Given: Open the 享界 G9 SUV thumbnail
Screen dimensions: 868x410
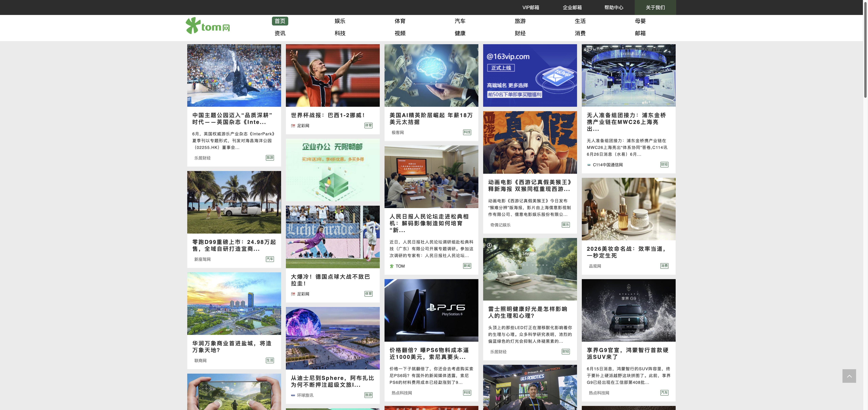Looking at the screenshot, I should pyautogui.click(x=628, y=310).
